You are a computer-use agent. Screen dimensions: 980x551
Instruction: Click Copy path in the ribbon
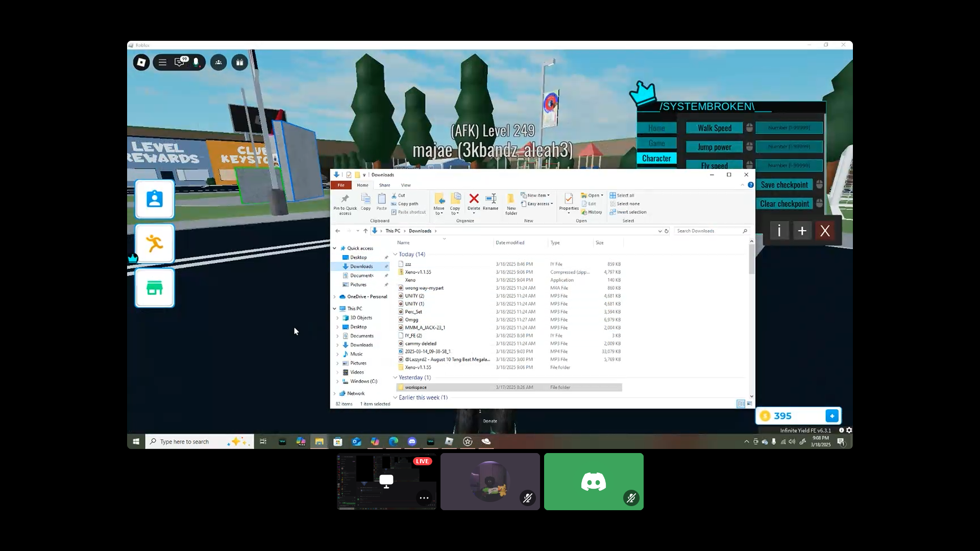404,204
